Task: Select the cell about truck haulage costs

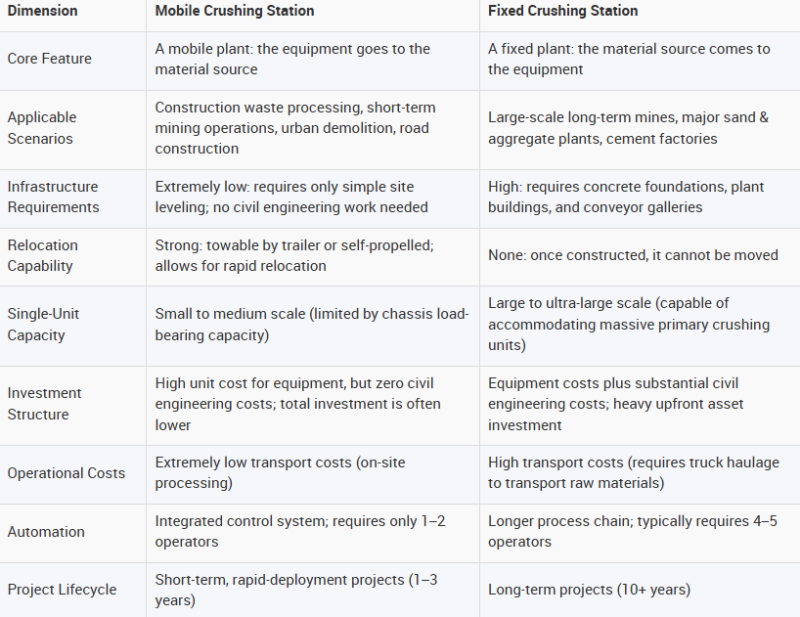Action: 640,475
